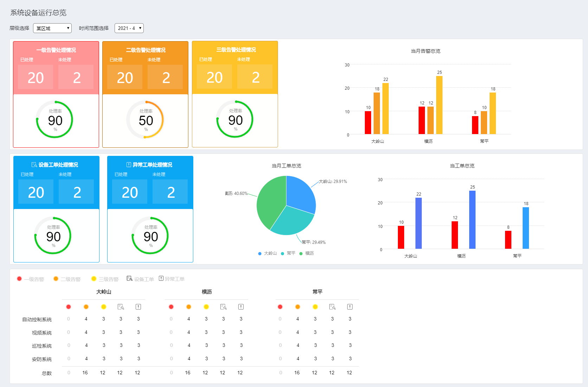Viewport: 588px width, 387px height.
Task: Click the 已处理 count in 三级告警处理情况 card
Action: (x=214, y=77)
